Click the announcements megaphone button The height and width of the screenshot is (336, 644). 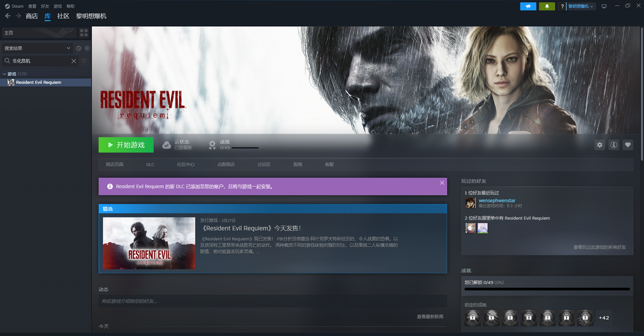click(528, 6)
